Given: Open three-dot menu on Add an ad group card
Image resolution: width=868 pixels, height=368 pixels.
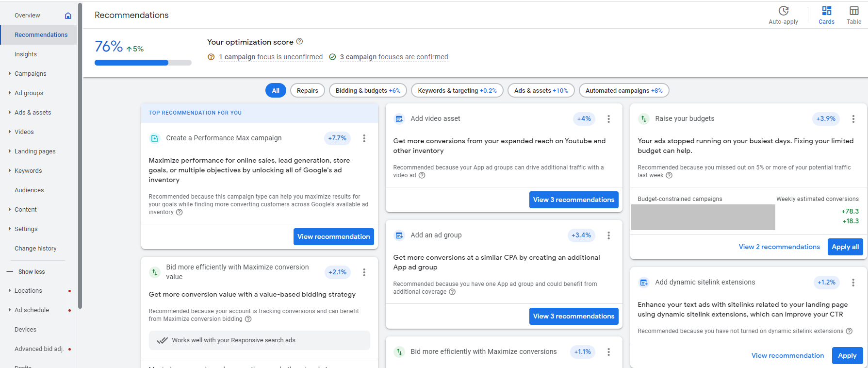Looking at the screenshot, I should point(608,235).
